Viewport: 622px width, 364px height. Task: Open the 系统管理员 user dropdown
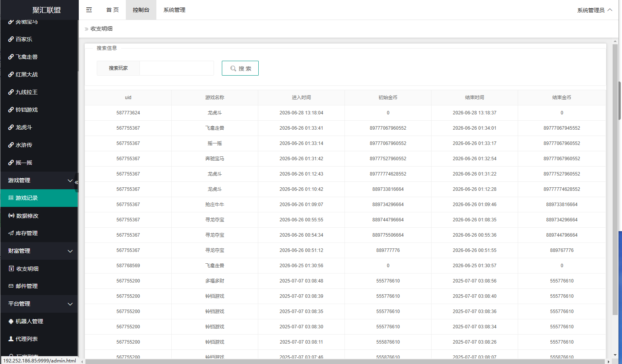(x=594, y=10)
